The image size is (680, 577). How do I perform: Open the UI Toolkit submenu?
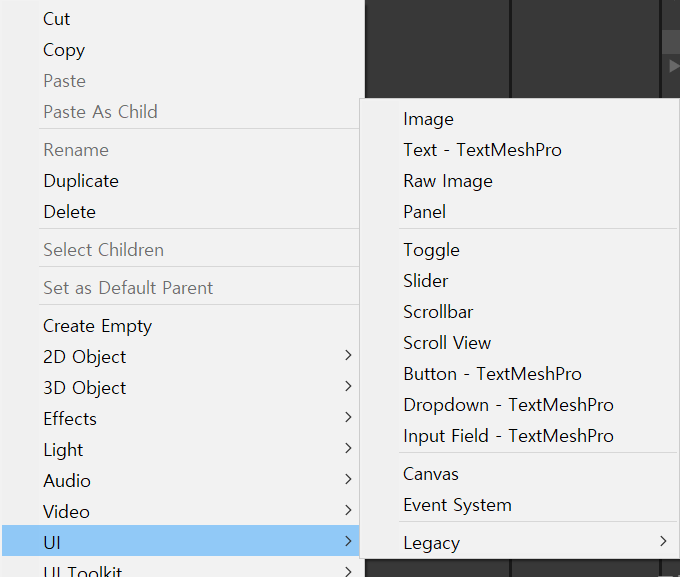(x=180, y=567)
